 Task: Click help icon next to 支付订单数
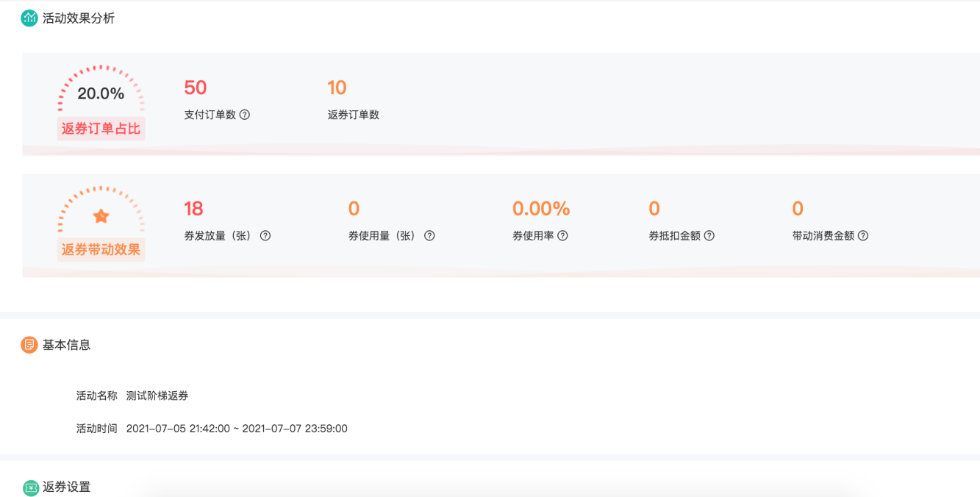tap(245, 115)
